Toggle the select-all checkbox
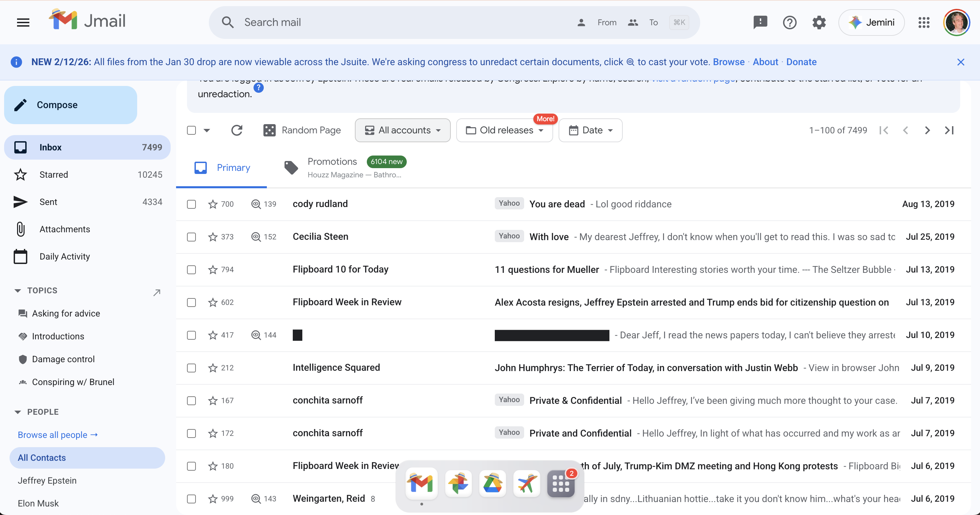The width and height of the screenshot is (980, 515). click(x=191, y=130)
